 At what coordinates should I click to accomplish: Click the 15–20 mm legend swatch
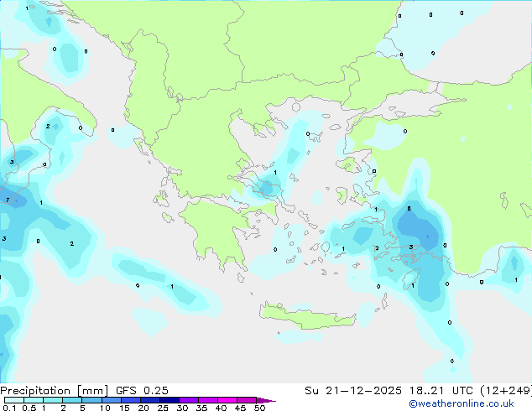[x=130, y=400]
